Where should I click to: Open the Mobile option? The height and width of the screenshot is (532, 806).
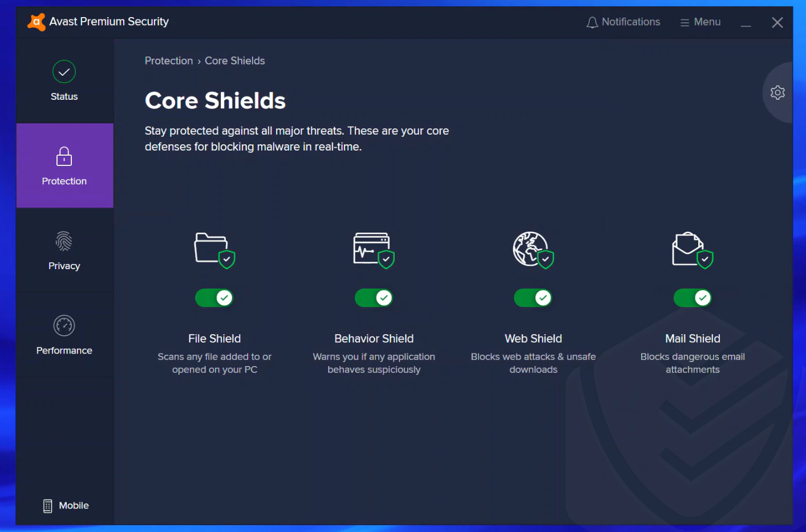click(x=66, y=506)
